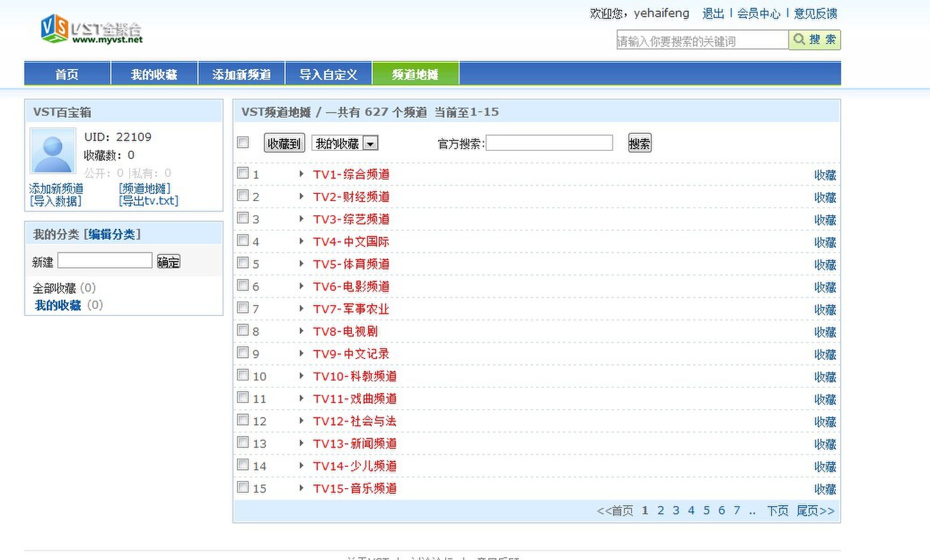Expand the TV1-综合频道 arrow
Viewport: 930px width, 560px height.
pyautogui.click(x=302, y=174)
